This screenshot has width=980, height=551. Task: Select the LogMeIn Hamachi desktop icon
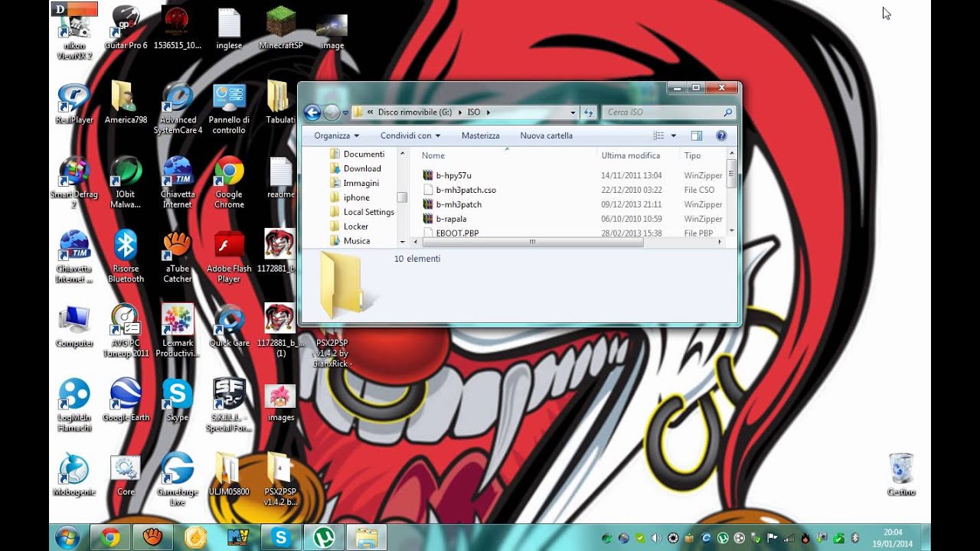point(74,405)
